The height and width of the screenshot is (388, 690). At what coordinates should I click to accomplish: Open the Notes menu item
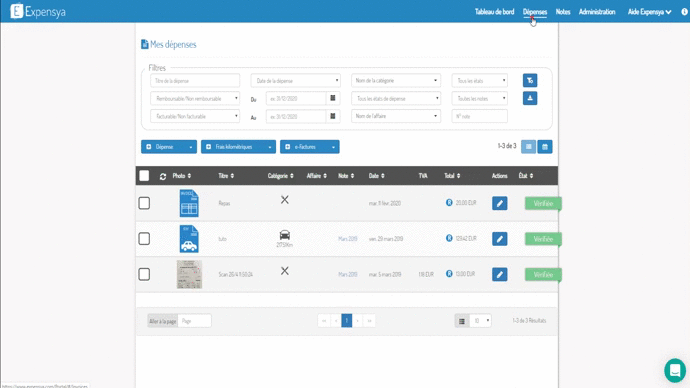click(x=563, y=12)
